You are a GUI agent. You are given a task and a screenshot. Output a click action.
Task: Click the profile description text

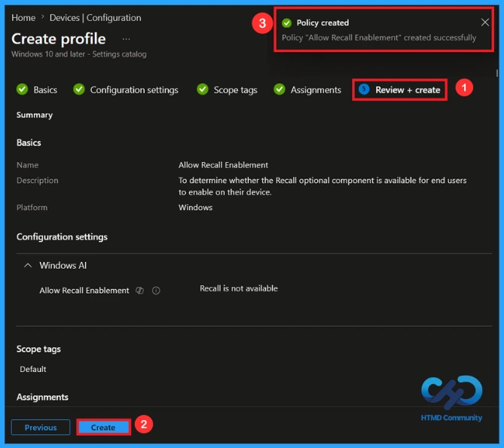click(322, 186)
